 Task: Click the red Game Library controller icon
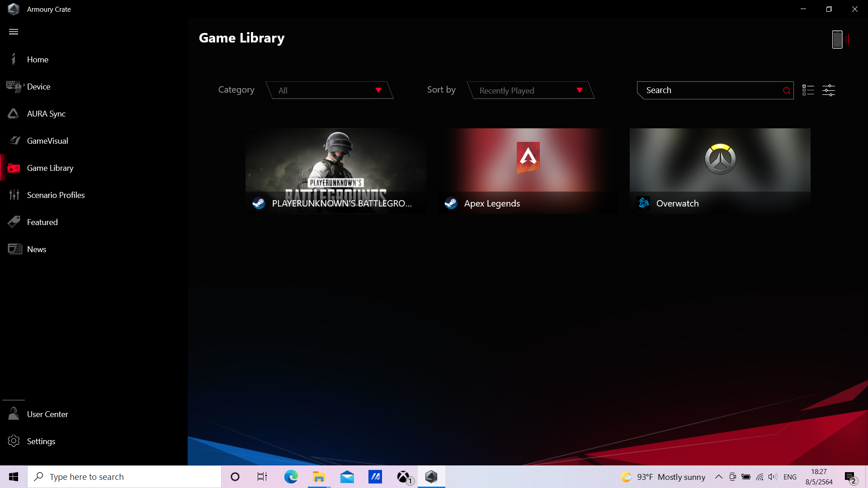pos(14,168)
